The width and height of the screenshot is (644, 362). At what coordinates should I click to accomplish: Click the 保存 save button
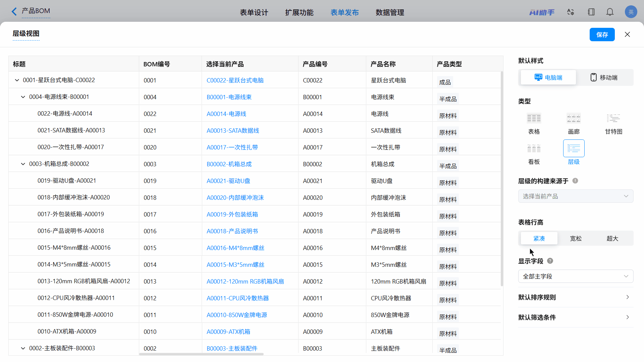coord(602,35)
